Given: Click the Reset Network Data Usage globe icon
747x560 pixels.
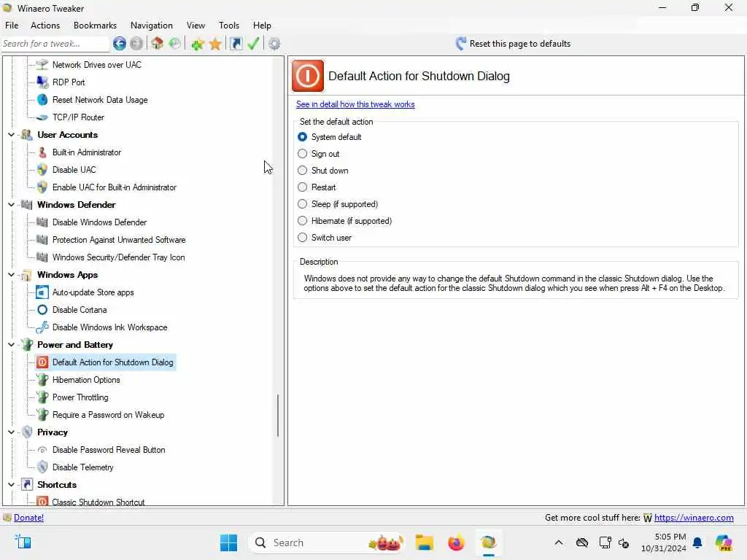Looking at the screenshot, I should 42,99.
